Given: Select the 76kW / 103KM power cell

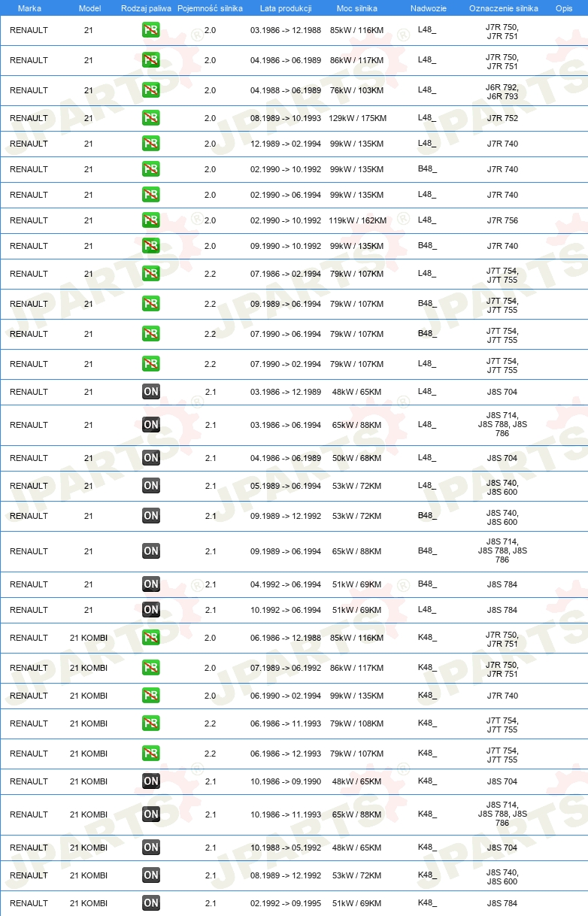Looking at the screenshot, I should [356, 90].
